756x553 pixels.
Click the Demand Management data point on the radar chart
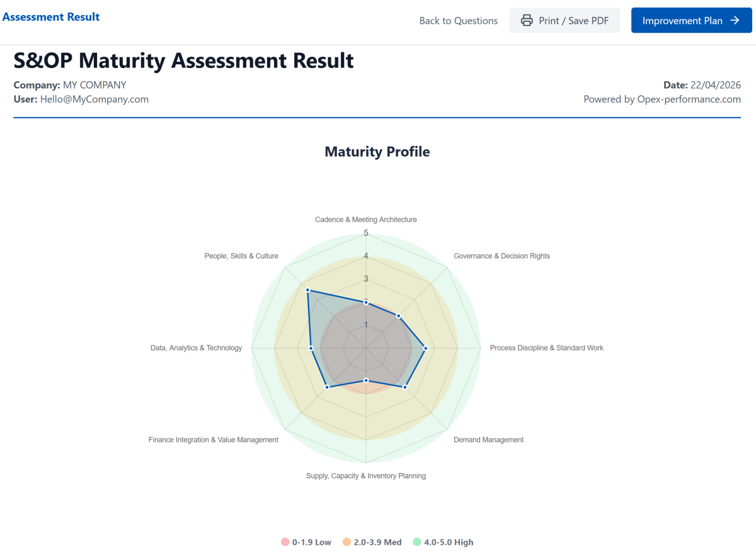point(404,386)
